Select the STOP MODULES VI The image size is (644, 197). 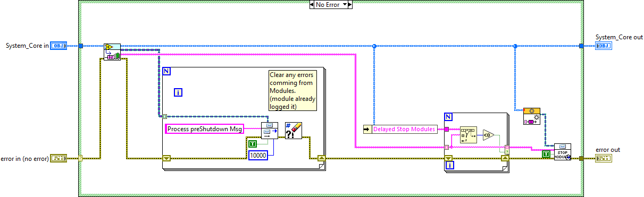(563, 152)
